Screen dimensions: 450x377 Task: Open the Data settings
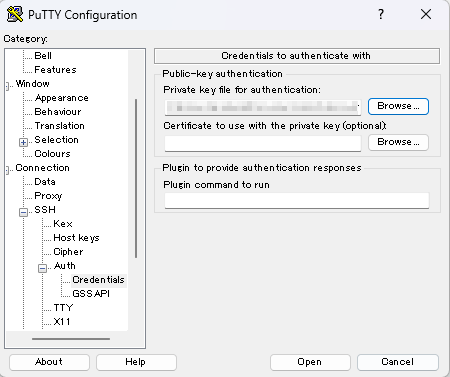pos(45,182)
